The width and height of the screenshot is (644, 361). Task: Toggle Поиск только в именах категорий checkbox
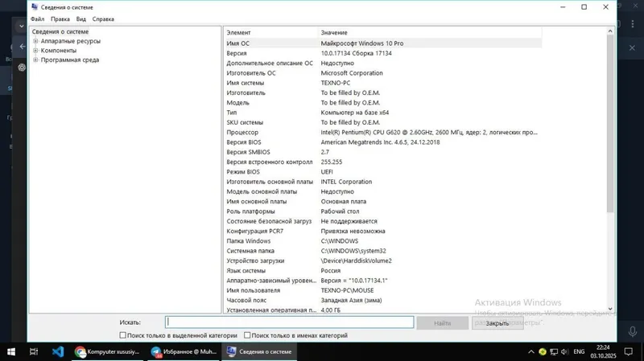coord(247,335)
